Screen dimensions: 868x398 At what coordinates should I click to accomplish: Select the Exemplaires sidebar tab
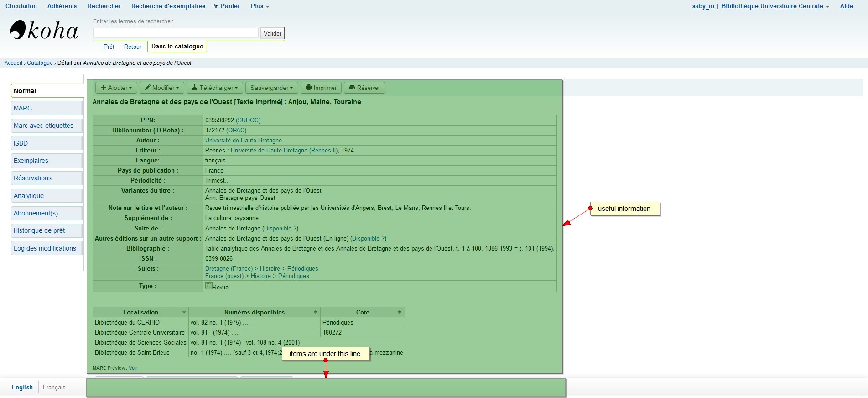point(31,161)
